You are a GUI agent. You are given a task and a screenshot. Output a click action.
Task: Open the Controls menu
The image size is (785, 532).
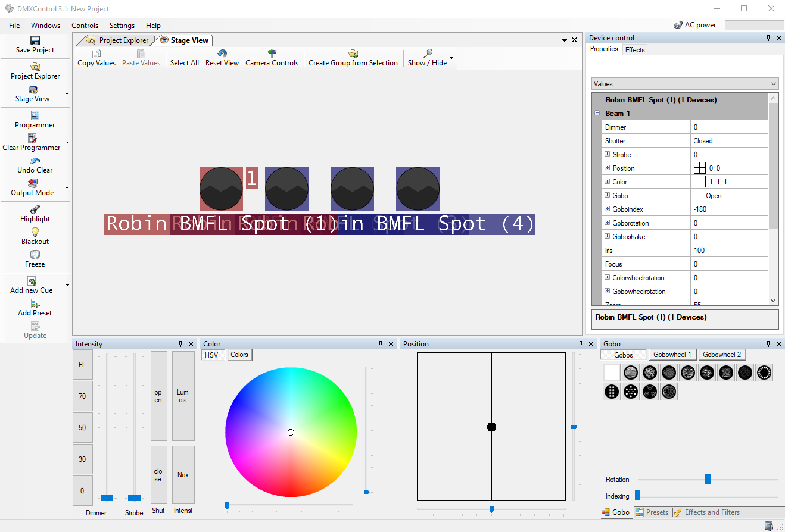[85, 26]
